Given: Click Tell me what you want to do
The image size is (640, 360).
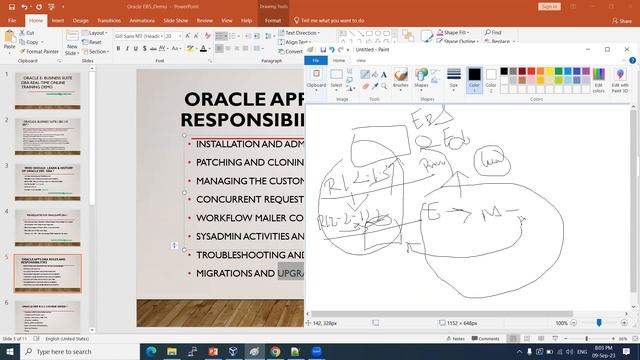Looking at the screenshot, I should pyautogui.click(x=329, y=20).
